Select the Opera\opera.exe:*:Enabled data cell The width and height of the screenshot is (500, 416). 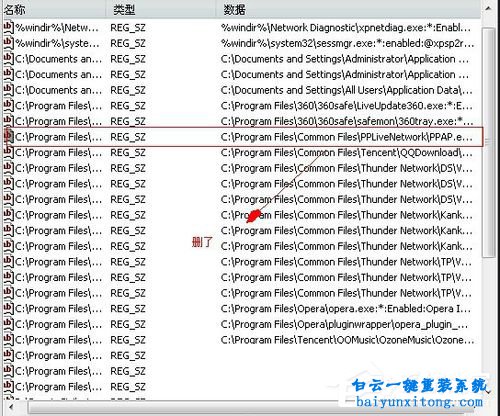pyautogui.click(x=346, y=309)
